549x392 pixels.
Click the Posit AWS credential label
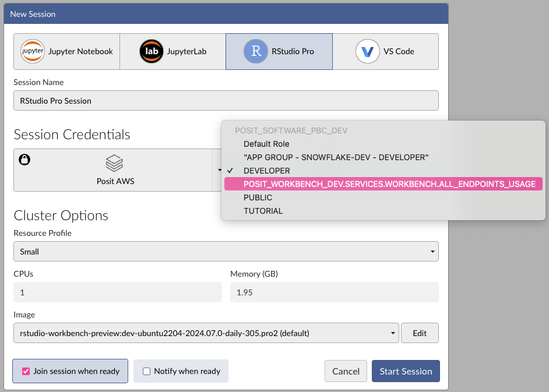click(115, 181)
